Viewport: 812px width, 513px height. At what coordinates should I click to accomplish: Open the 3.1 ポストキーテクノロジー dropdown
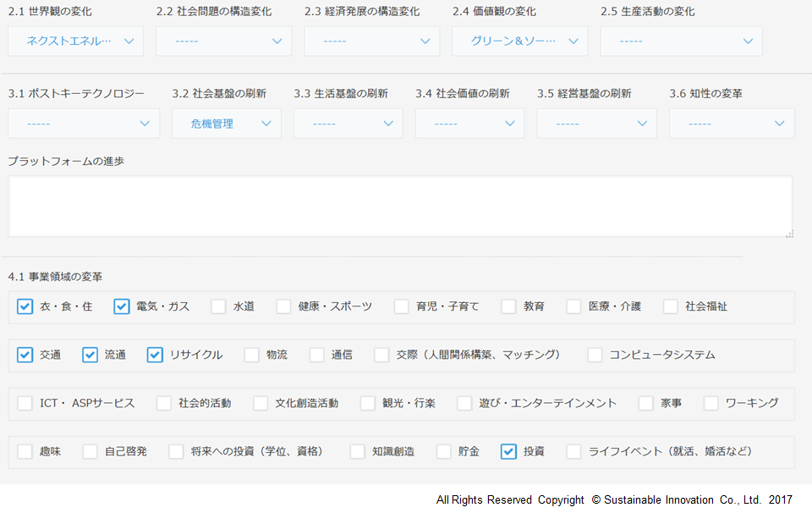pos(84,124)
